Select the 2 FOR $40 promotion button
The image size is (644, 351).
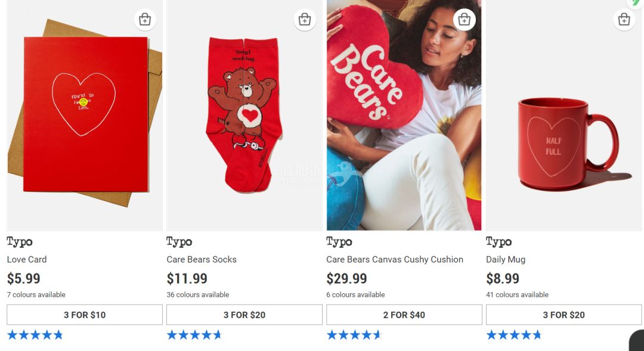pos(404,315)
